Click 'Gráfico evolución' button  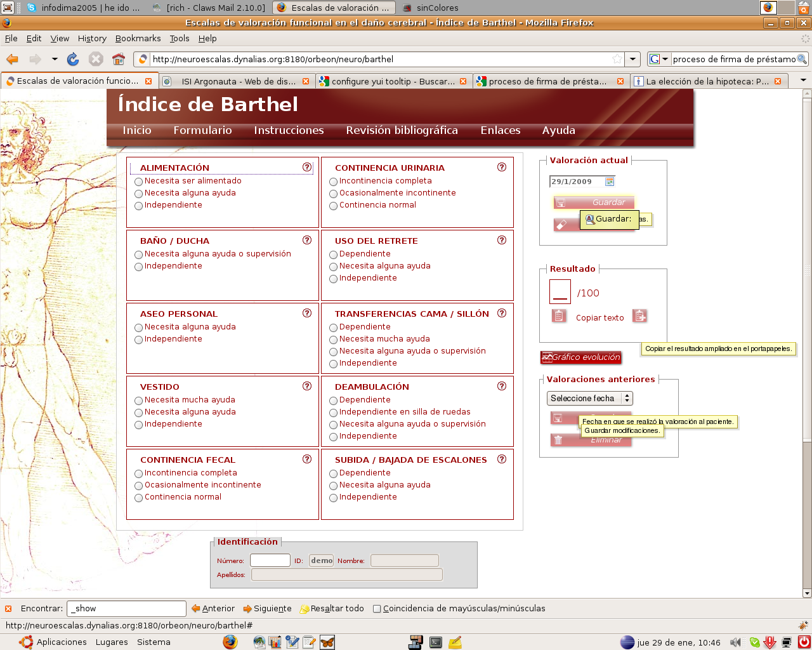tap(580, 357)
